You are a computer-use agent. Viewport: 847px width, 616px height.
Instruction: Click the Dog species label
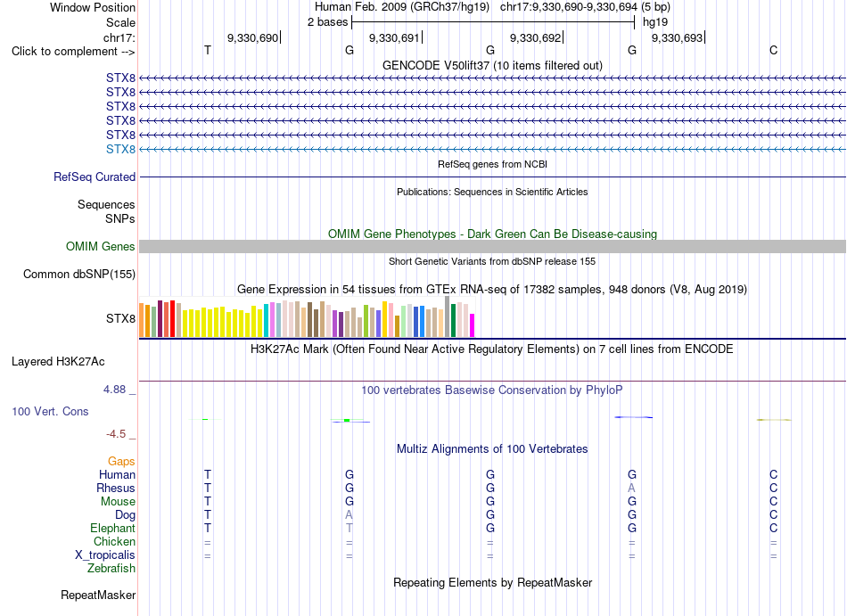(x=125, y=515)
